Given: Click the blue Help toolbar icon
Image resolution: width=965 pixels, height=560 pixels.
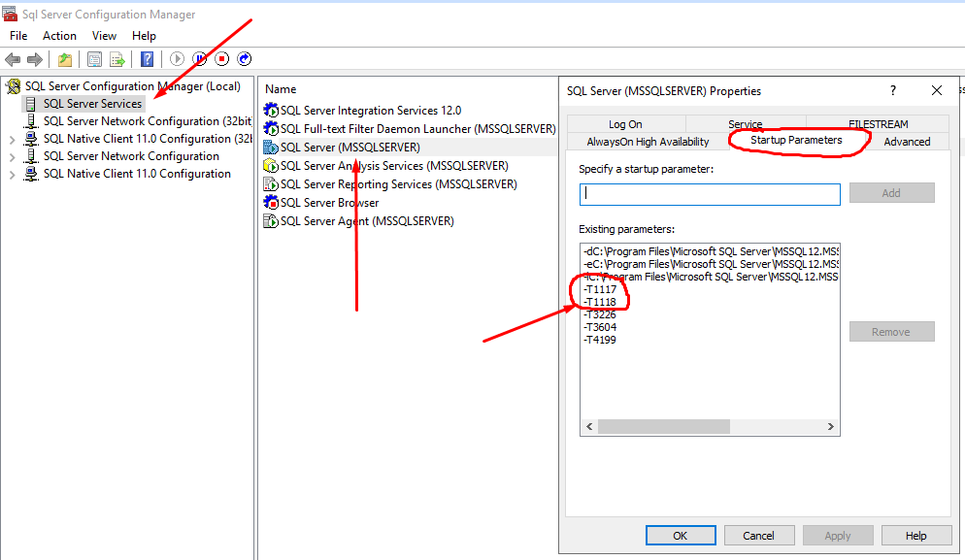Looking at the screenshot, I should 148,59.
